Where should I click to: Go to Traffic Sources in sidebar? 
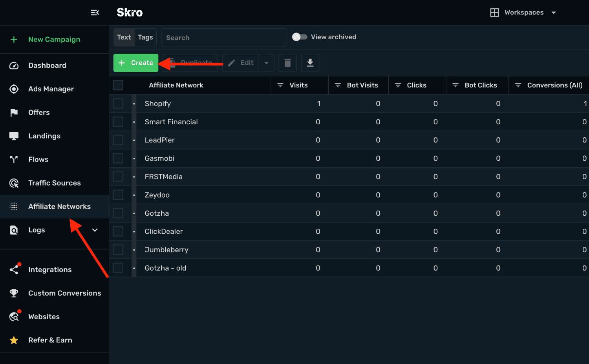point(54,183)
